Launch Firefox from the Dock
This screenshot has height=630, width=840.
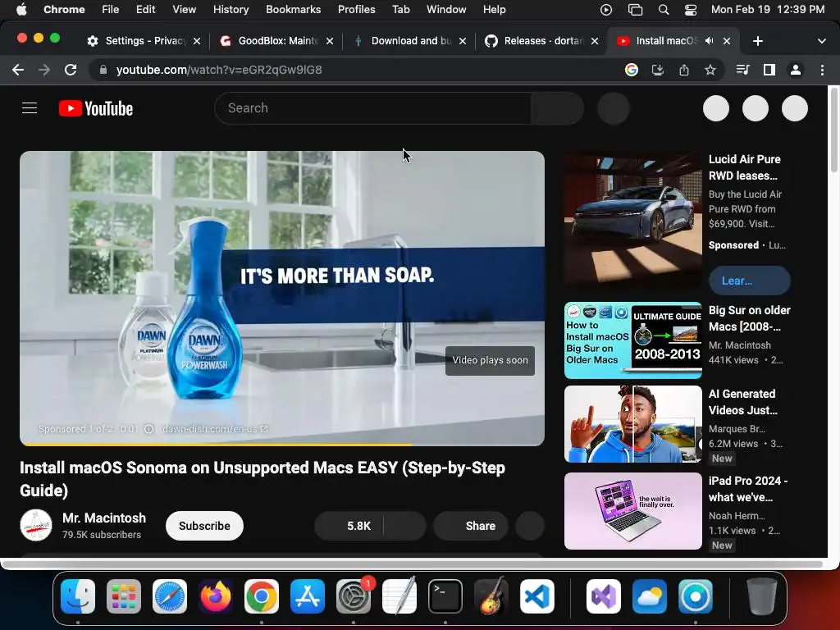pos(216,596)
